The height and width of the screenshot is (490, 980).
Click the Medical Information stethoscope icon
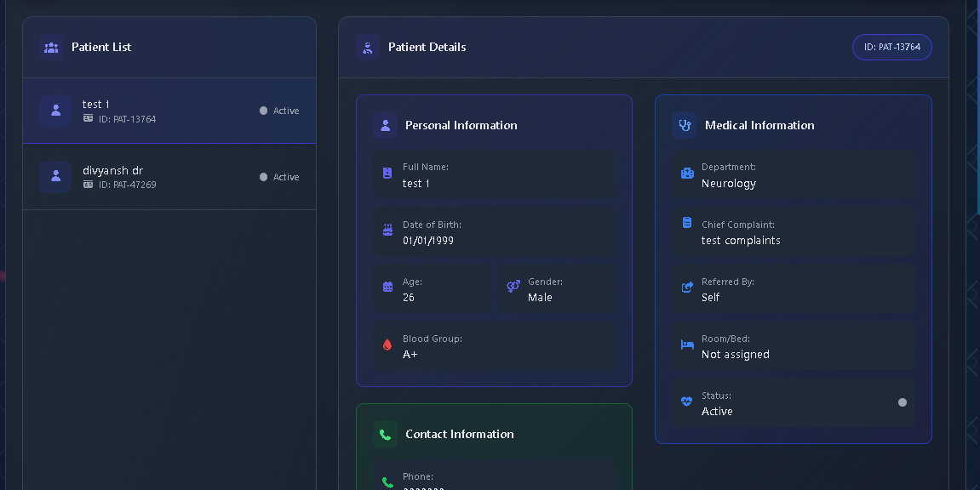click(x=685, y=125)
